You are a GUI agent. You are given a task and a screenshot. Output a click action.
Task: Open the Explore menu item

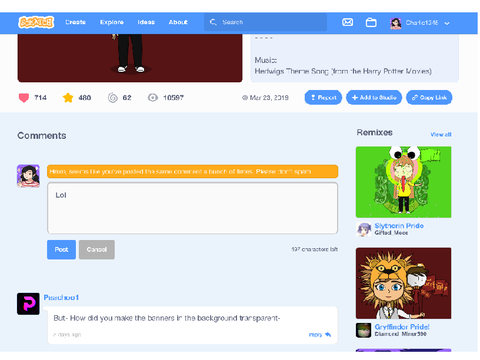[x=112, y=22]
